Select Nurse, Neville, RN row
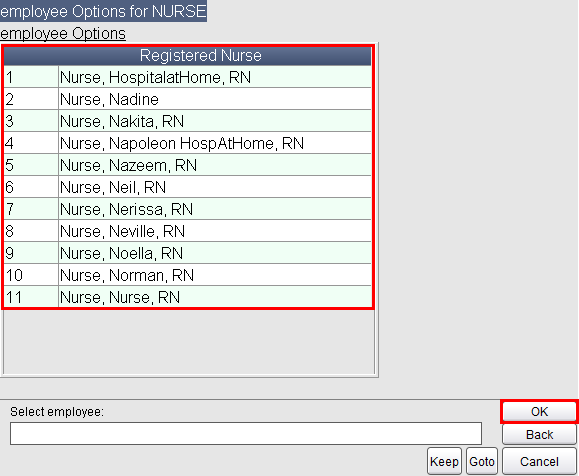 (x=188, y=231)
